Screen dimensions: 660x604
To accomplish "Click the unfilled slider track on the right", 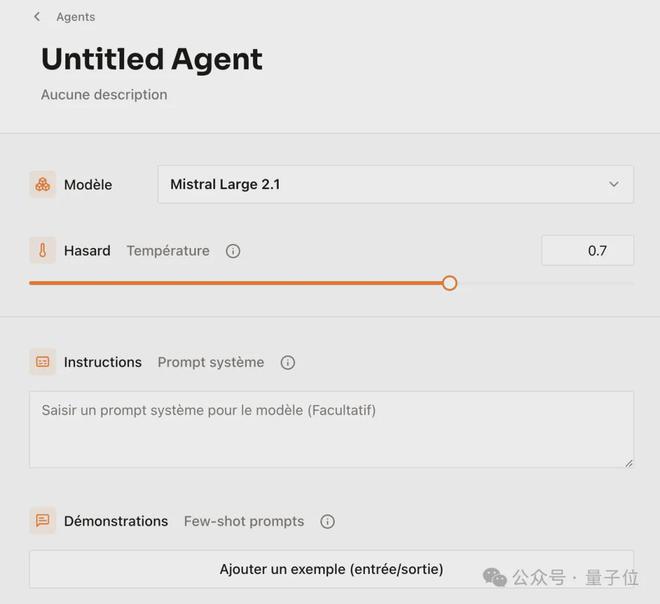I will coord(545,283).
